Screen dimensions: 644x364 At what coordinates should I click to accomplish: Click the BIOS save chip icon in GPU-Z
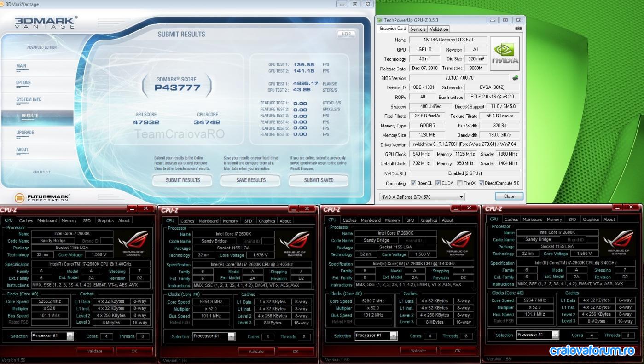[x=516, y=78]
